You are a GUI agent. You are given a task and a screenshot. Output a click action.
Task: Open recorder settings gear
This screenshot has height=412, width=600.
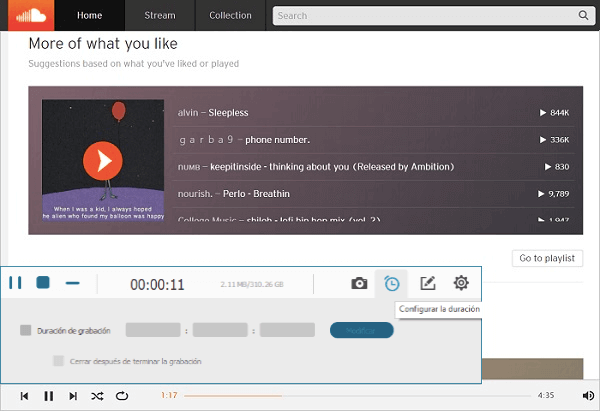(x=461, y=283)
